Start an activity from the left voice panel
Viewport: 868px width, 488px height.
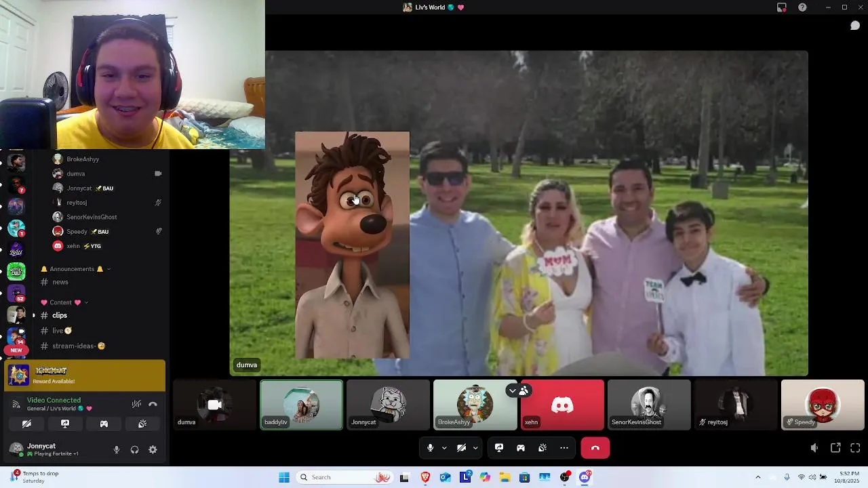[x=104, y=424]
